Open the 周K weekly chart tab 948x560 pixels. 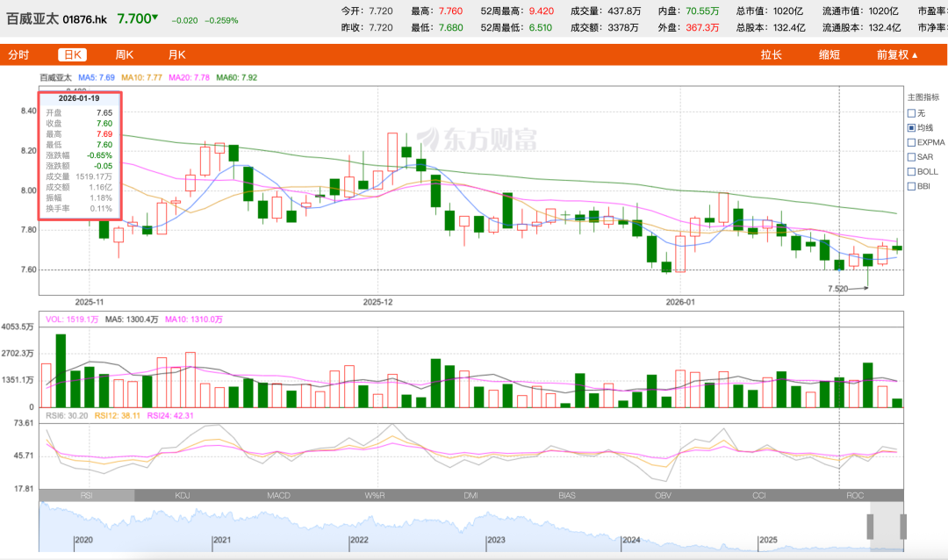pos(125,55)
